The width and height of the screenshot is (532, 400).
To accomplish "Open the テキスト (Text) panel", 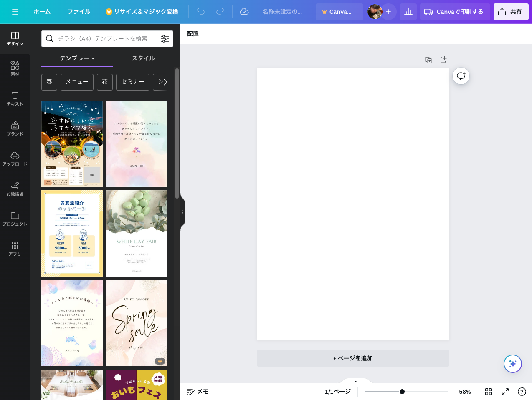I will tap(15, 98).
